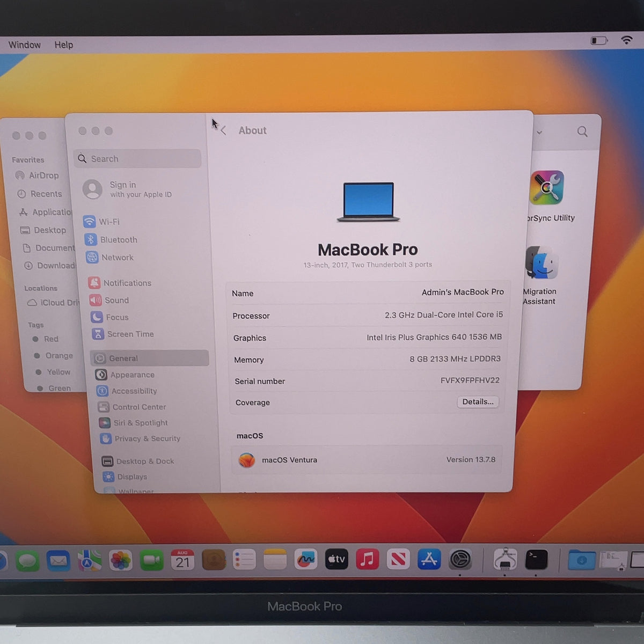Open App Store from the Dock
The width and height of the screenshot is (644, 644).
point(429,560)
